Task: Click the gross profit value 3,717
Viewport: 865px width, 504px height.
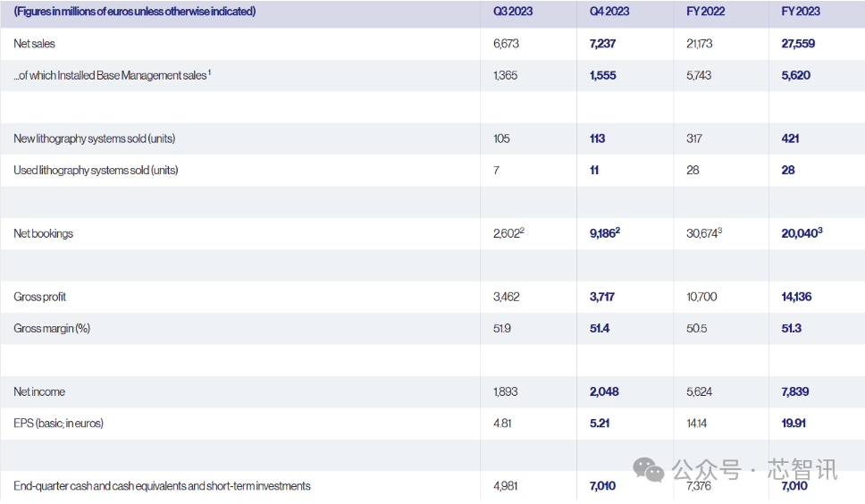Action: tap(602, 297)
